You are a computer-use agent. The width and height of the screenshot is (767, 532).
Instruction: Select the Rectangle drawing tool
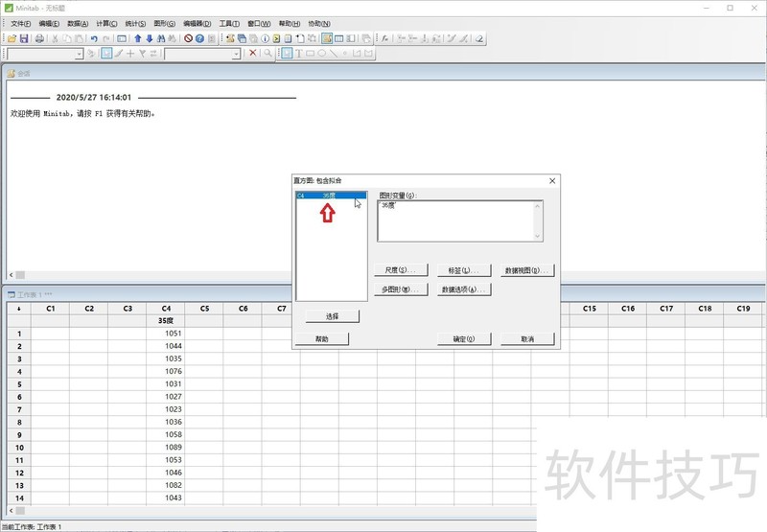(310, 53)
